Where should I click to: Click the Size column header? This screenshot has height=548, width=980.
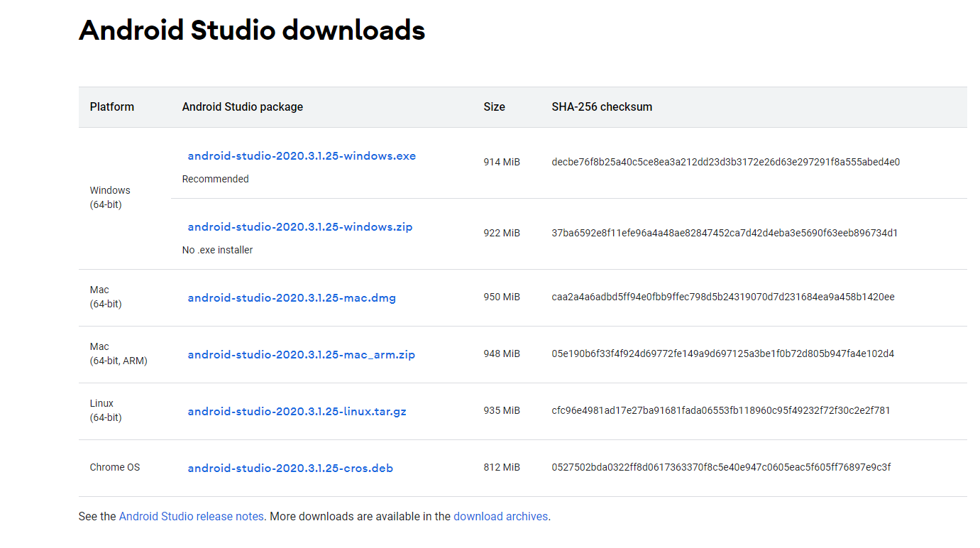pyautogui.click(x=495, y=106)
